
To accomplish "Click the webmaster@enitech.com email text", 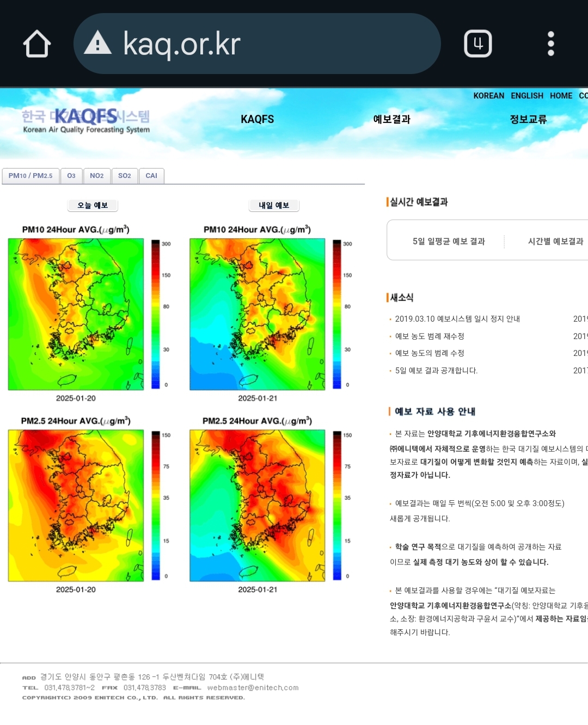I will tap(253, 687).
